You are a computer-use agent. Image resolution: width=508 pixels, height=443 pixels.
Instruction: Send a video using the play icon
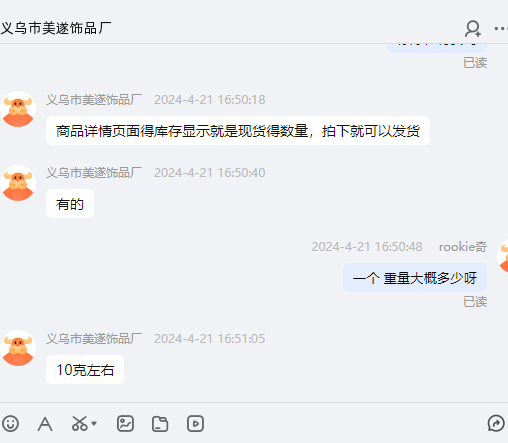tap(195, 424)
